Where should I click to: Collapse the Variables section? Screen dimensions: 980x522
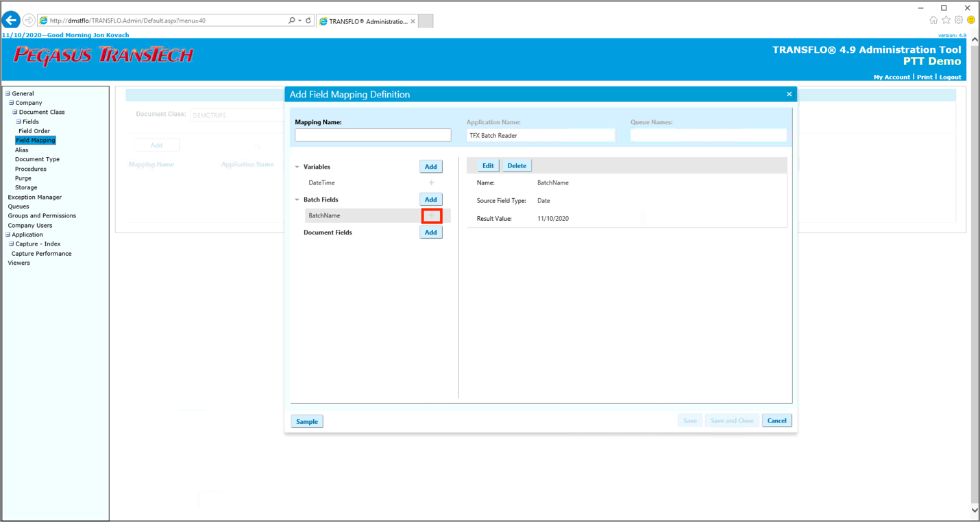coord(297,167)
